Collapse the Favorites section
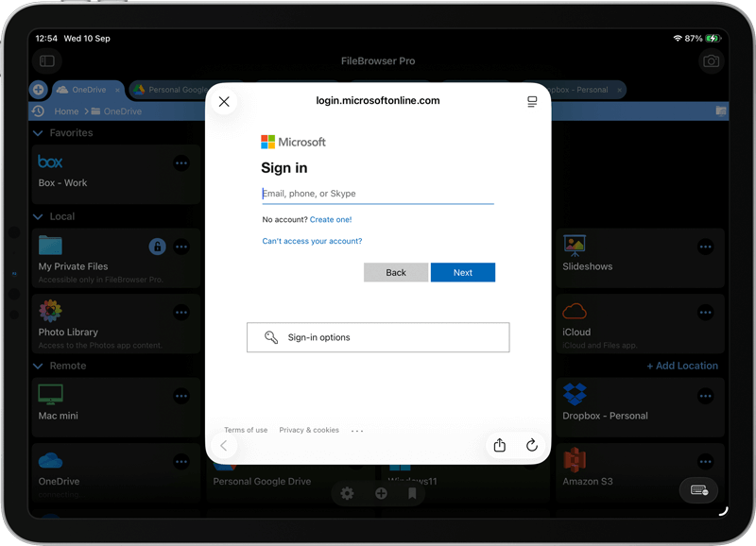This screenshot has height=546, width=756. click(x=39, y=133)
